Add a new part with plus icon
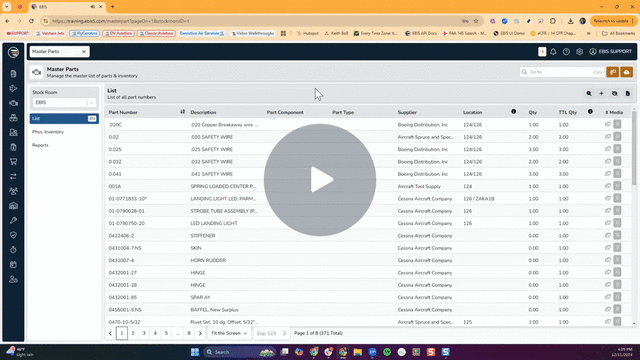 (x=601, y=93)
